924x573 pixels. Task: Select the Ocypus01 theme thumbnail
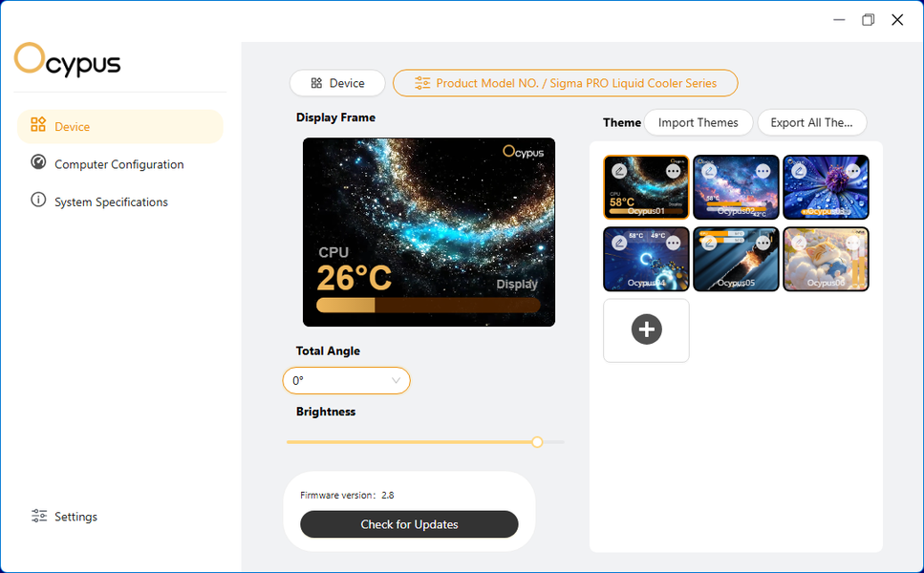647,187
